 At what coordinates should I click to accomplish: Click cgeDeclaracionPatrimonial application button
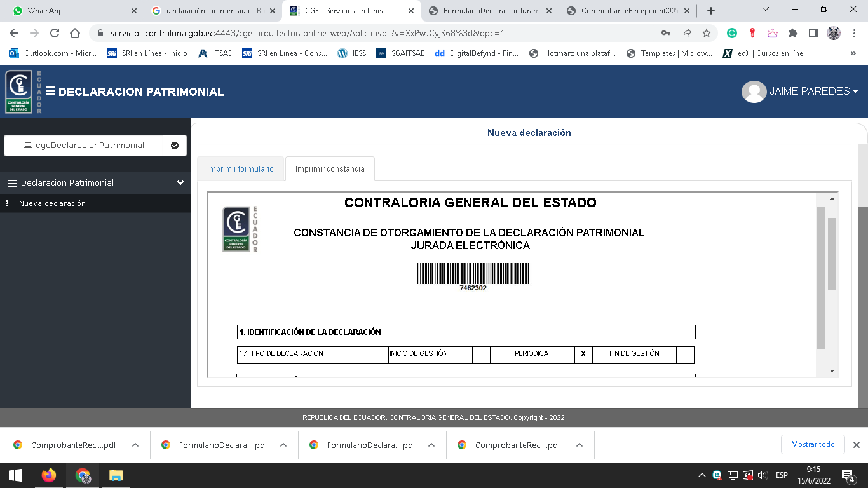[x=84, y=146]
